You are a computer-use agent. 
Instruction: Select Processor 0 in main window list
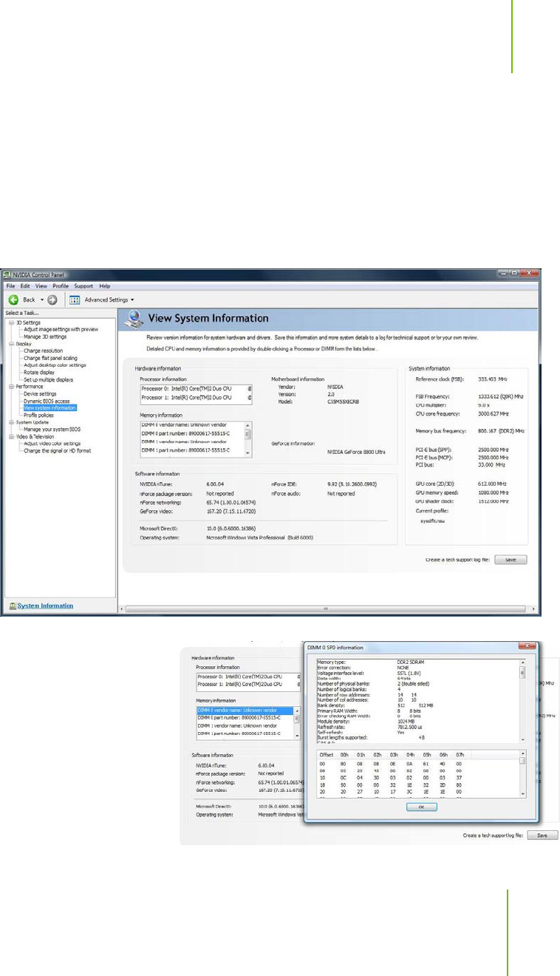coord(197,387)
